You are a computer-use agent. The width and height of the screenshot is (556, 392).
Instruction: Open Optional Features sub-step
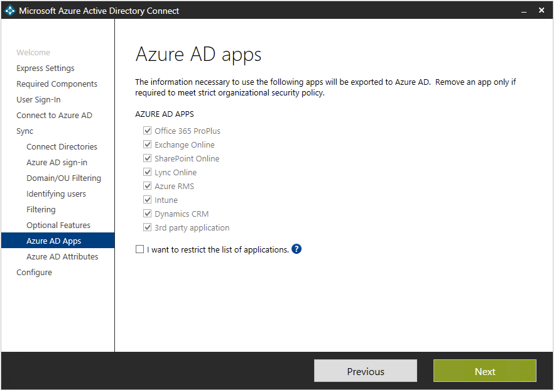58,225
